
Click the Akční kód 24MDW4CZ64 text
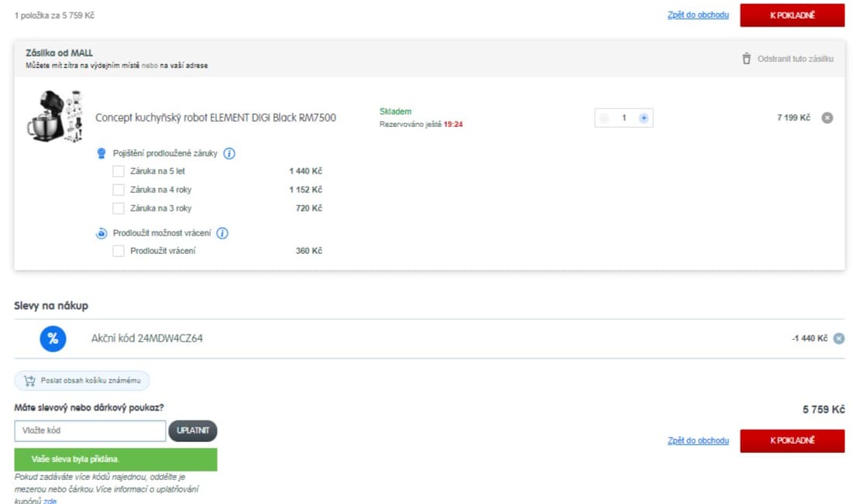(x=147, y=338)
